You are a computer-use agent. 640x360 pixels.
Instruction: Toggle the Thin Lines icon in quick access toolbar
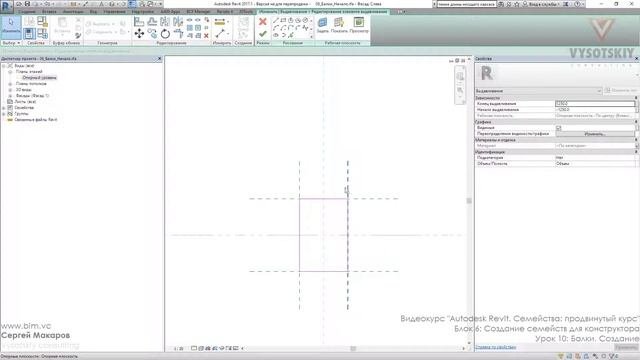132,4
